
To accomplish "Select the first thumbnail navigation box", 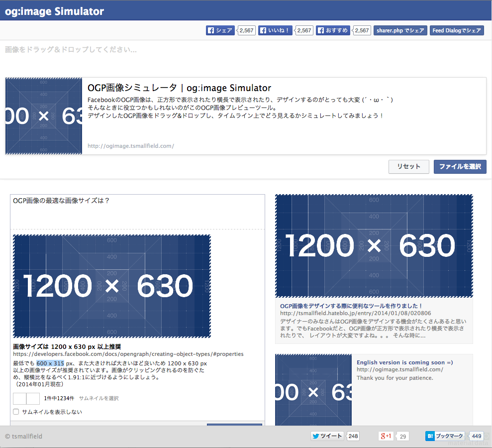I will point(20,398).
